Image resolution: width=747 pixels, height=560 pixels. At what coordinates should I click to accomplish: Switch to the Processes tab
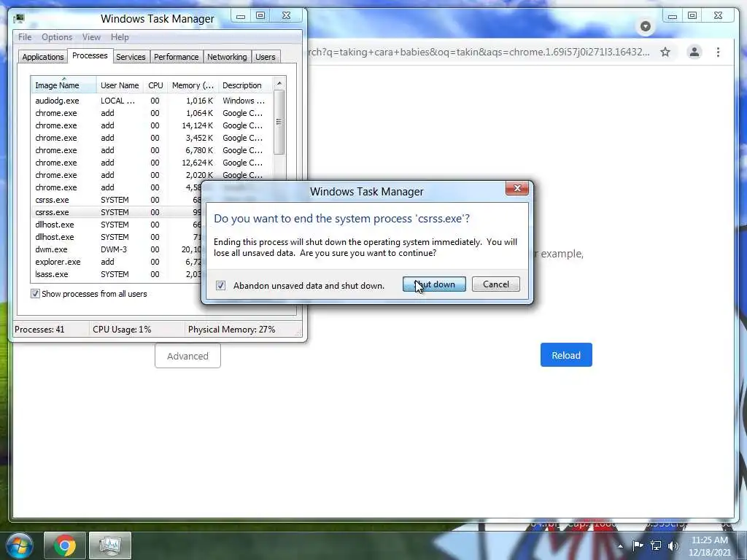pos(90,55)
